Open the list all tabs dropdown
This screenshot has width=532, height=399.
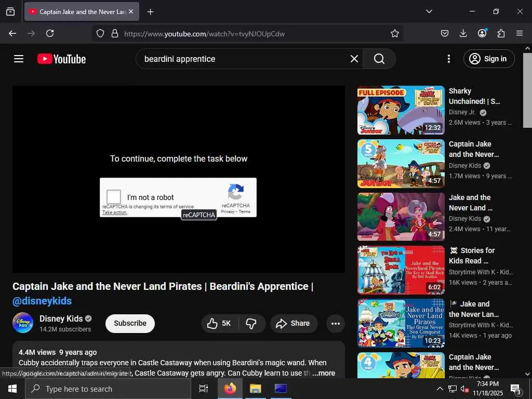[429, 11]
